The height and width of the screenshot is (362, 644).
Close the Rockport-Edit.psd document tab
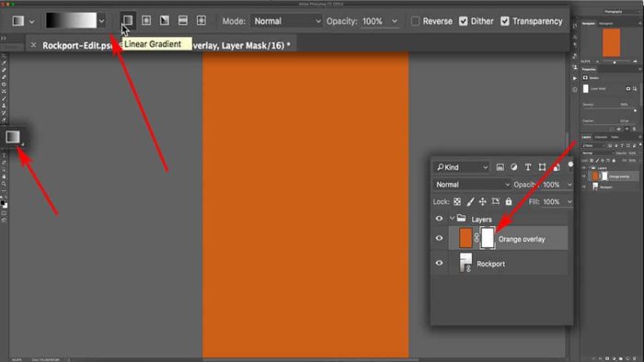click(x=33, y=45)
